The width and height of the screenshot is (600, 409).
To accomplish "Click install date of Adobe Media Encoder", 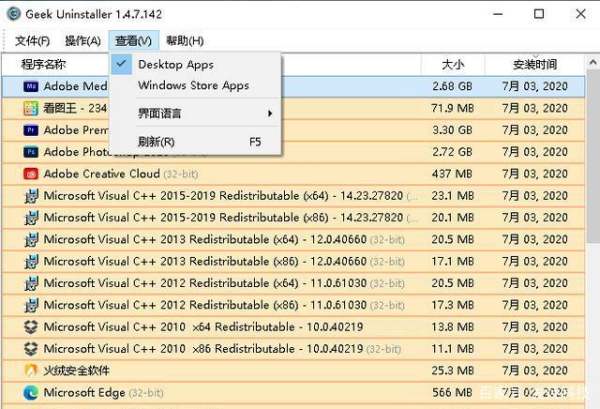I will pyautogui.click(x=535, y=86).
